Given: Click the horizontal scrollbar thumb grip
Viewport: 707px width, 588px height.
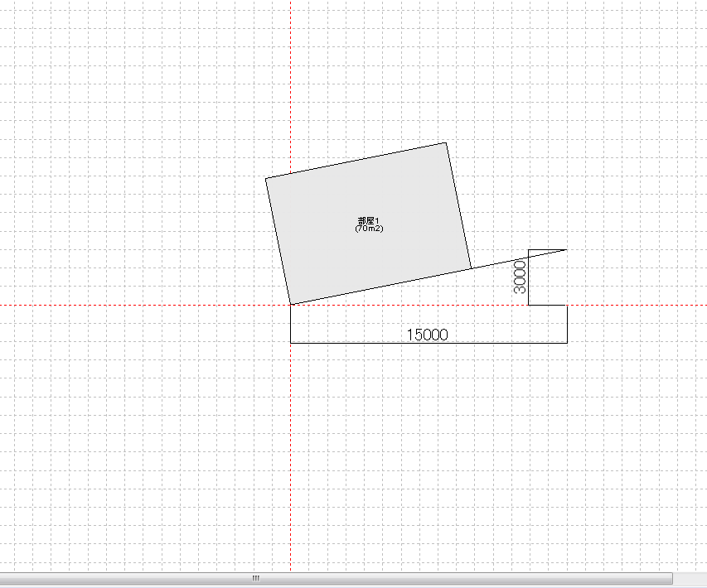Looking at the screenshot, I should pos(256,578).
